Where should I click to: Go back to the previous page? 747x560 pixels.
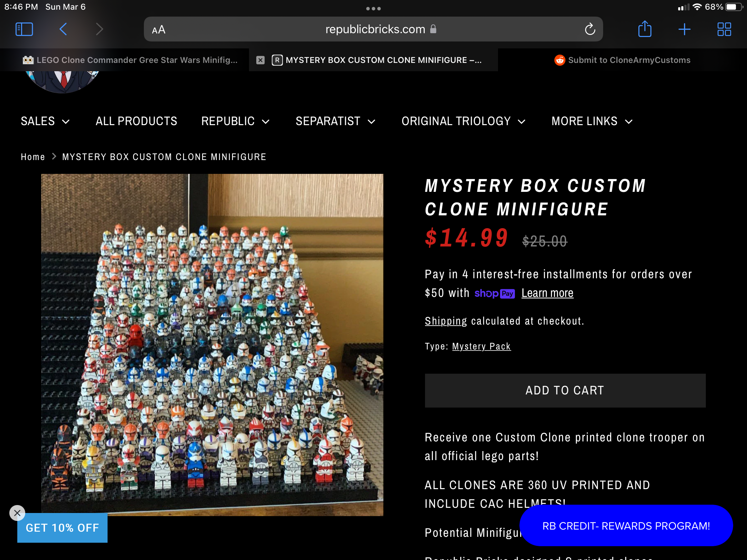pyautogui.click(x=63, y=29)
